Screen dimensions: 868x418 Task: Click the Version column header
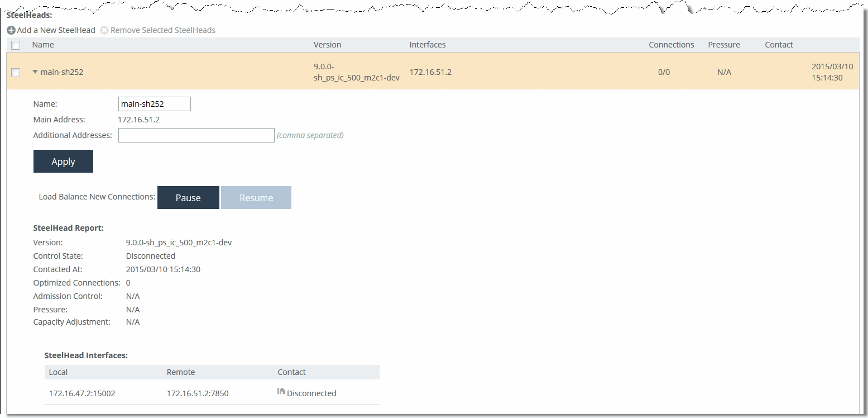point(327,45)
